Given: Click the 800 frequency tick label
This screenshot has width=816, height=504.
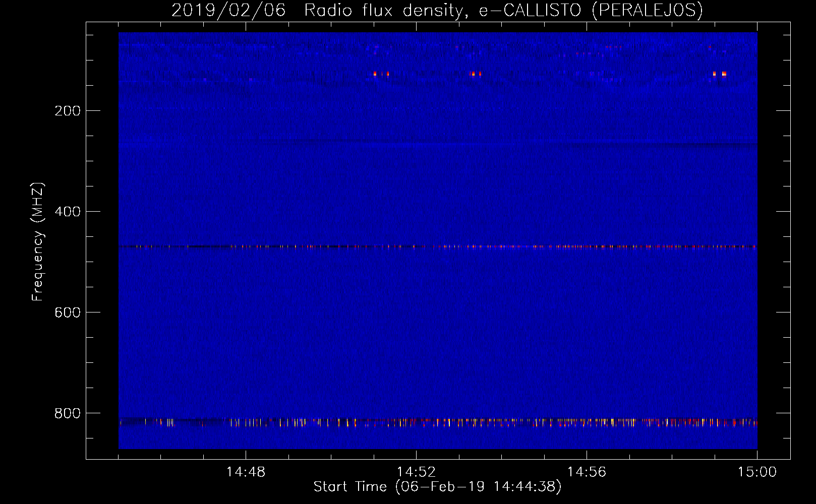Looking at the screenshot, I should tap(68, 413).
